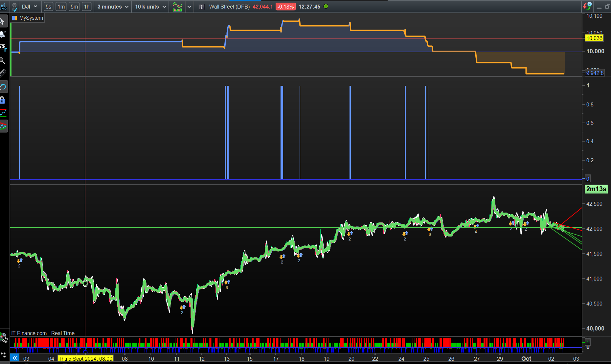The height and width of the screenshot is (364, 611).
Task: Click the 42,500 price axis label
Action: (x=594, y=204)
